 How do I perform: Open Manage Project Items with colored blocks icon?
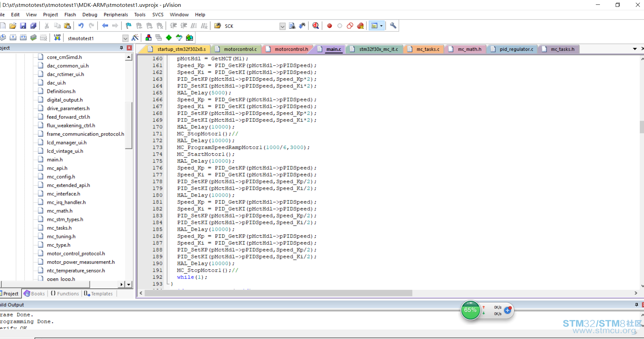click(x=149, y=38)
